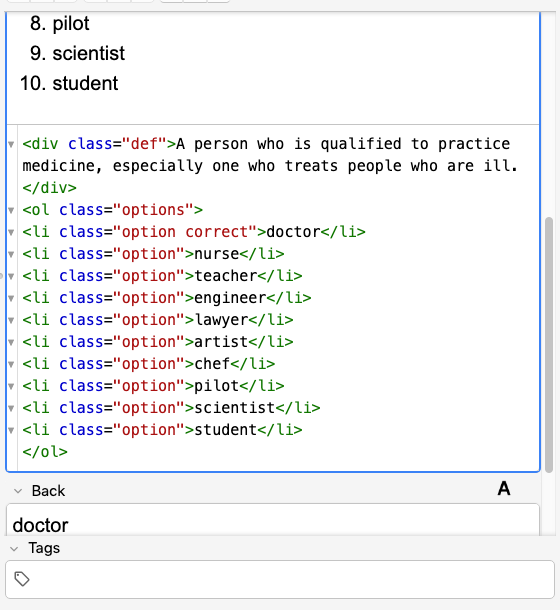Click '9. scientist' in the rendered list
The image size is (560, 610).
(x=77, y=53)
